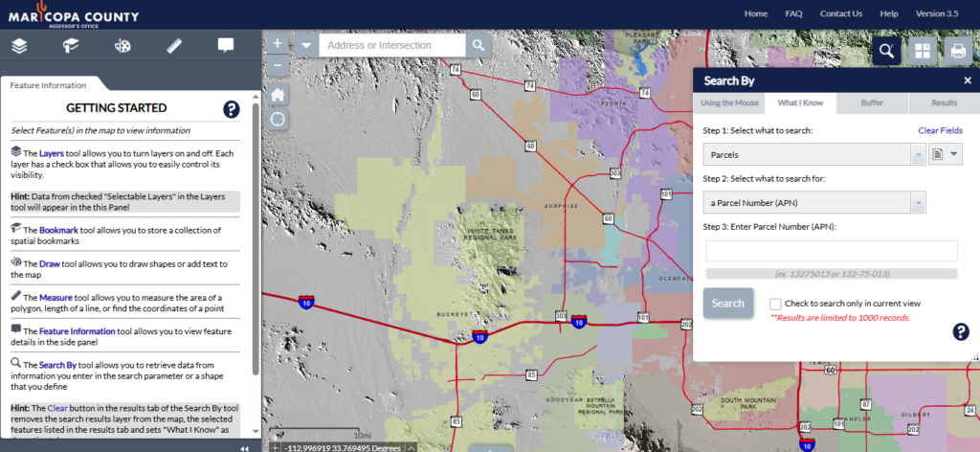Click the Parcel Number input field
This screenshot has width=980, height=452.
(x=831, y=251)
